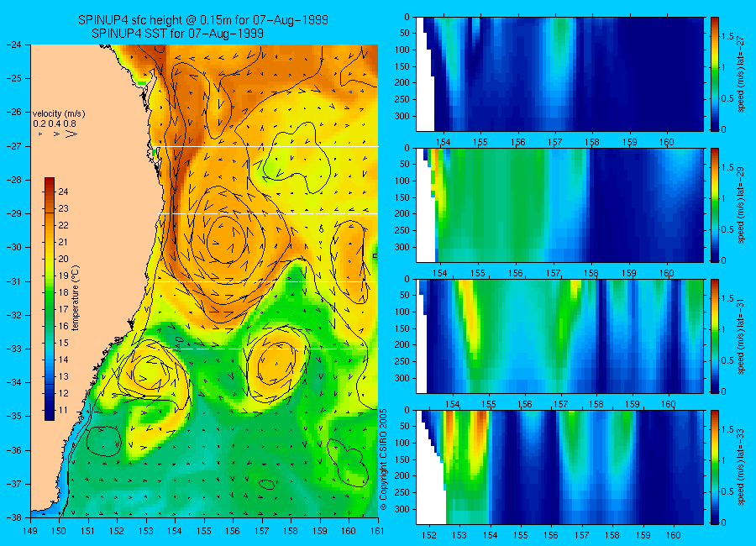Click the 'Copyright CSIRO 2005' vertical text

384,459
